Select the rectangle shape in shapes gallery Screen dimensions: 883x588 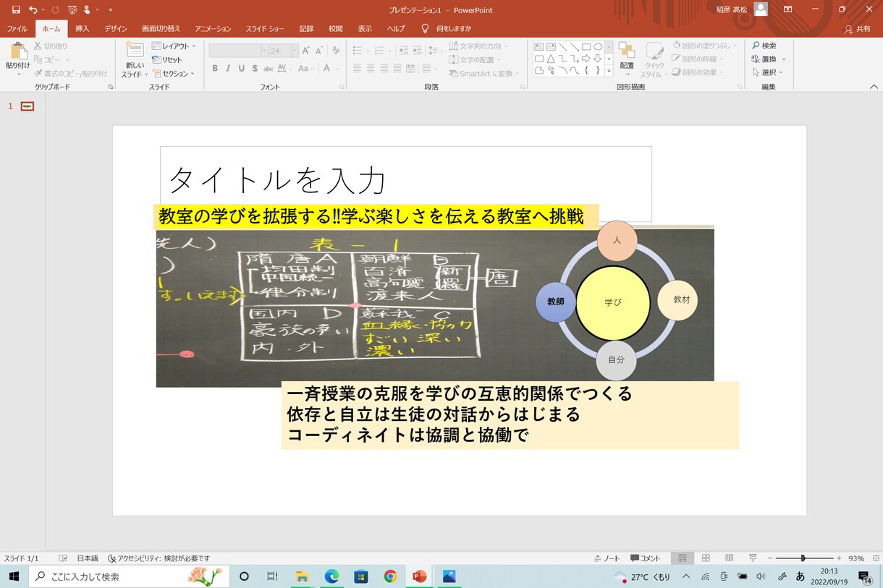[x=586, y=46]
